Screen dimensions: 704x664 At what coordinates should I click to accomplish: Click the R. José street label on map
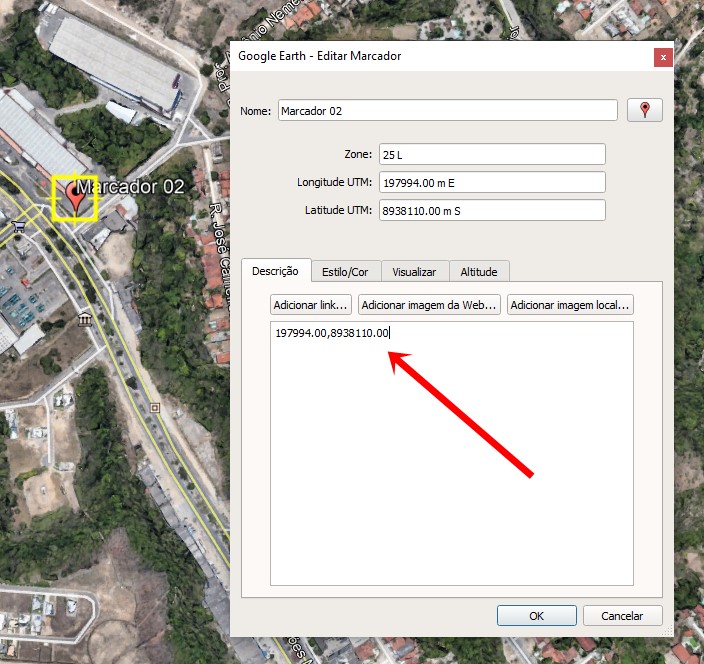click(x=219, y=258)
